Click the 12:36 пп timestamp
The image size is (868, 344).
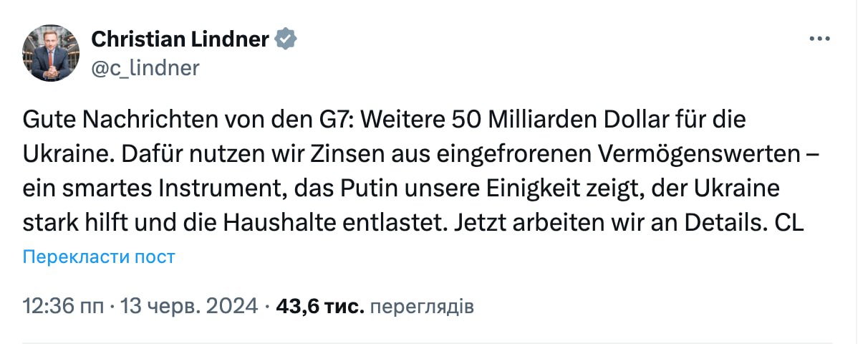click(62, 307)
